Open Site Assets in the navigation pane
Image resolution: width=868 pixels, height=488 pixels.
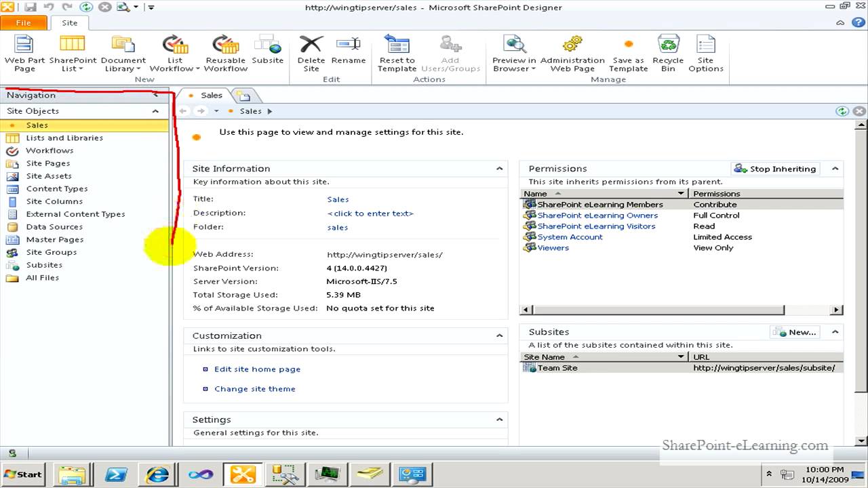click(x=49, y=176)
